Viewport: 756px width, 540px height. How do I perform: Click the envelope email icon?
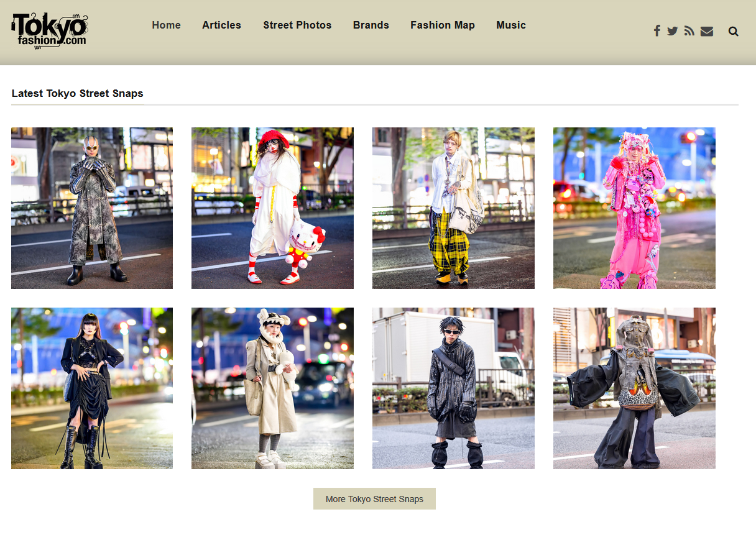click(x=707, y=31)
